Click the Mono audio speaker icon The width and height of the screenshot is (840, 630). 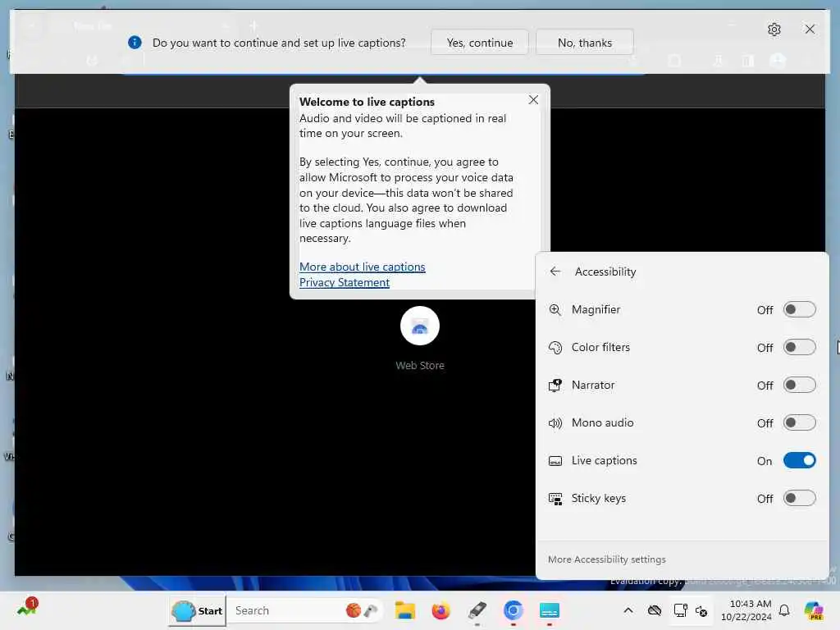click(x=555, y=423)
